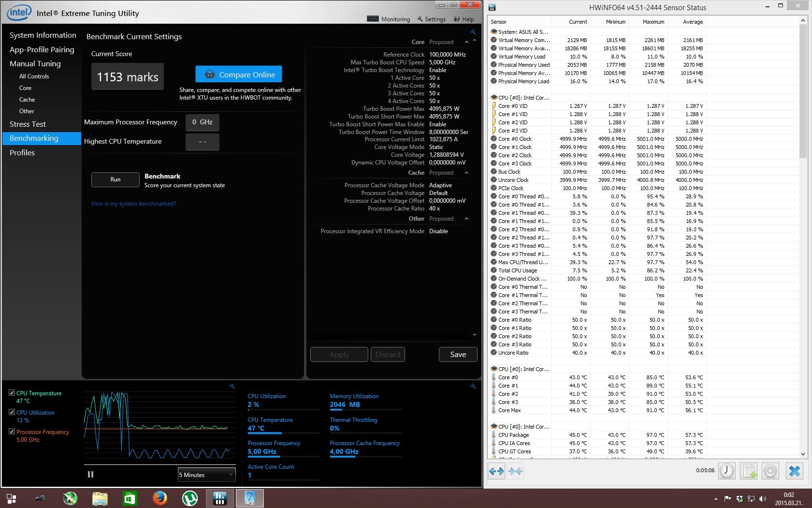Close HWiNFO sensors with the blue X button
812x508 pixels.
click(x=795, y=471)
